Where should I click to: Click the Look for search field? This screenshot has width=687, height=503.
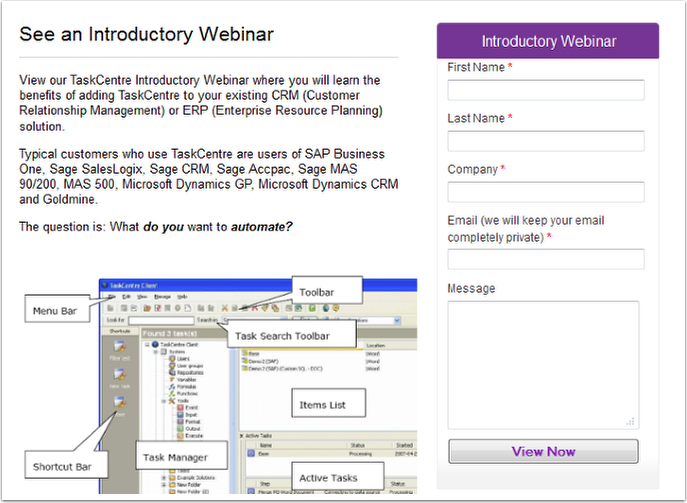click(x=160, y=320)
